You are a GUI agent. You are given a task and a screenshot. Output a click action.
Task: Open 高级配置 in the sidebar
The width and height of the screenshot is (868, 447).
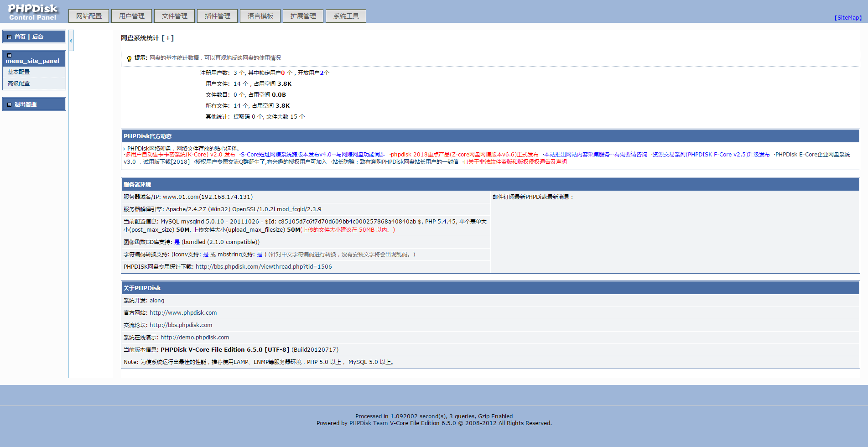point(19,83)
